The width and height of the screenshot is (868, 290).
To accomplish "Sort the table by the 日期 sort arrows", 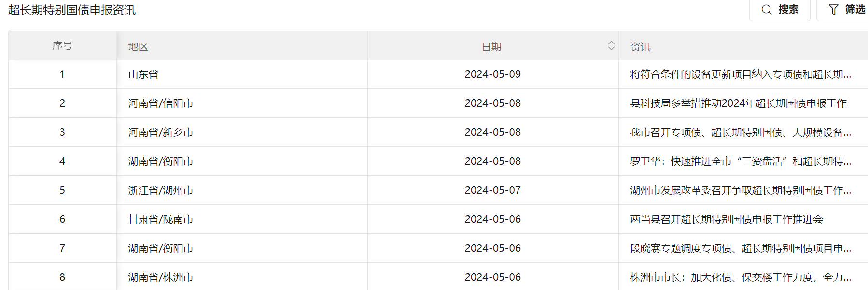I will 611,45.
